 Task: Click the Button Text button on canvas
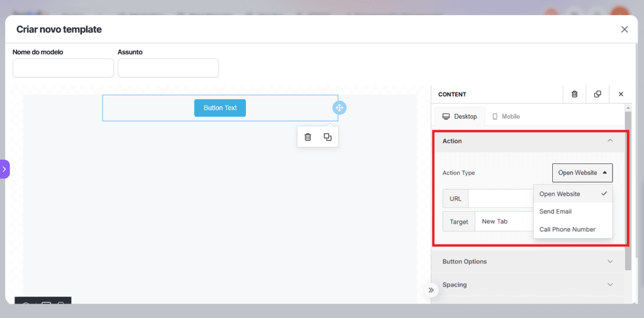tap(219, 108)
